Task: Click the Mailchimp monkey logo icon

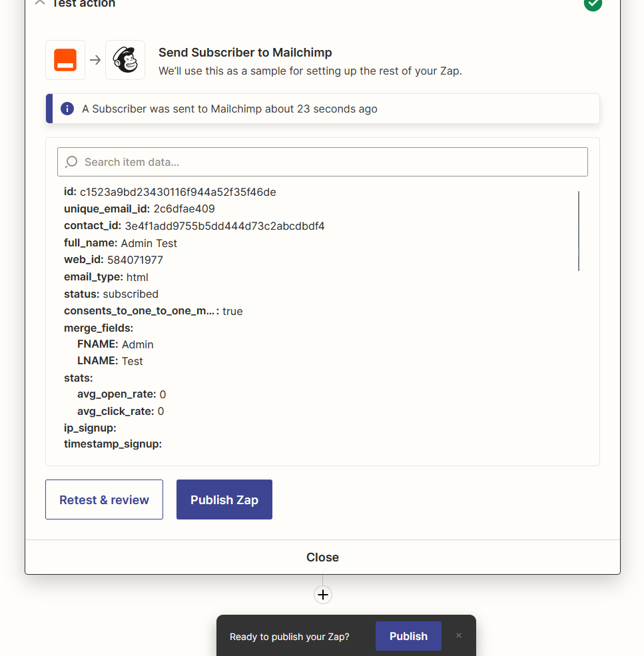Action: pyautogui.click(x=125, y=60)
